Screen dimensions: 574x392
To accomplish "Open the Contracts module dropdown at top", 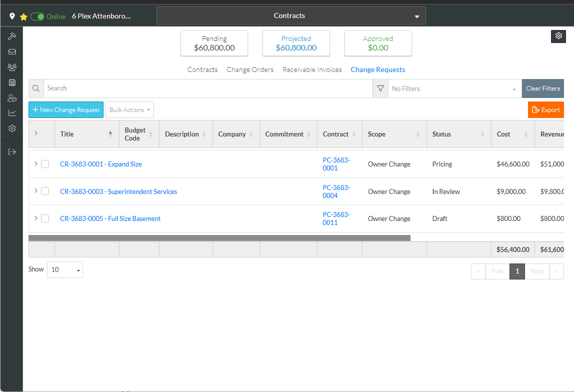I will (291, 15).
